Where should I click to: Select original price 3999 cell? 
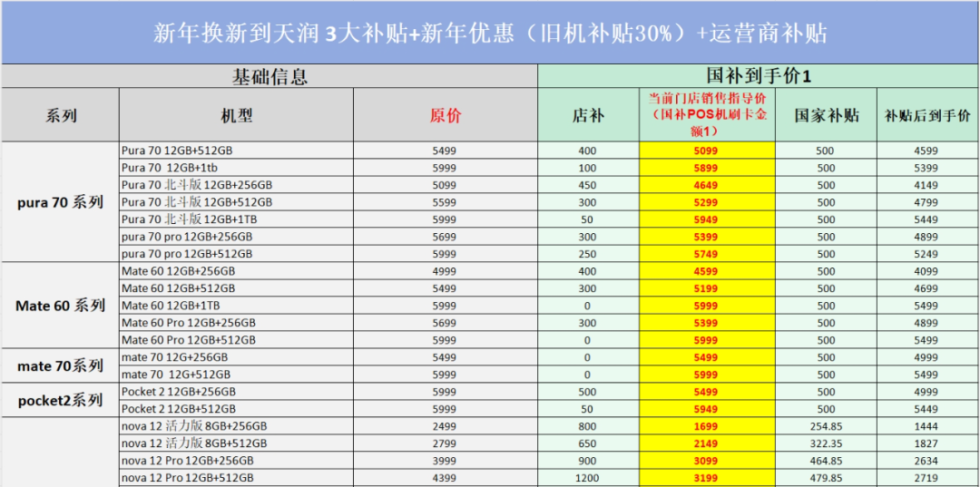(x=446, y=461)
